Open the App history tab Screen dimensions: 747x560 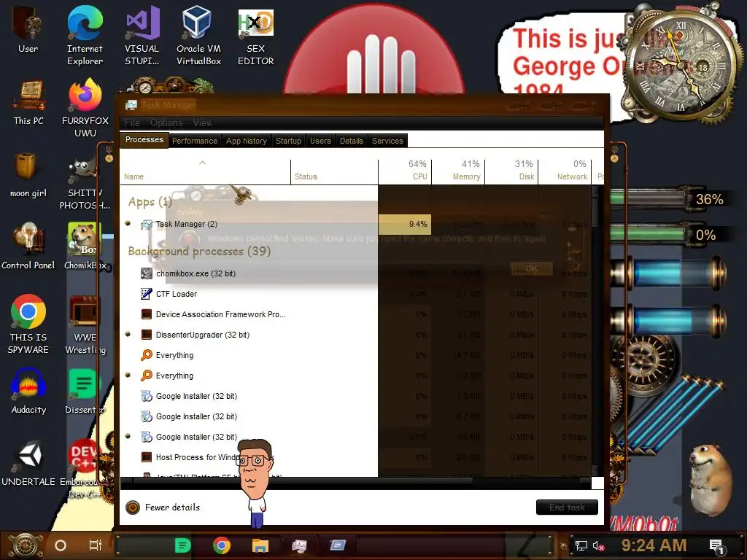pos(247,141)
